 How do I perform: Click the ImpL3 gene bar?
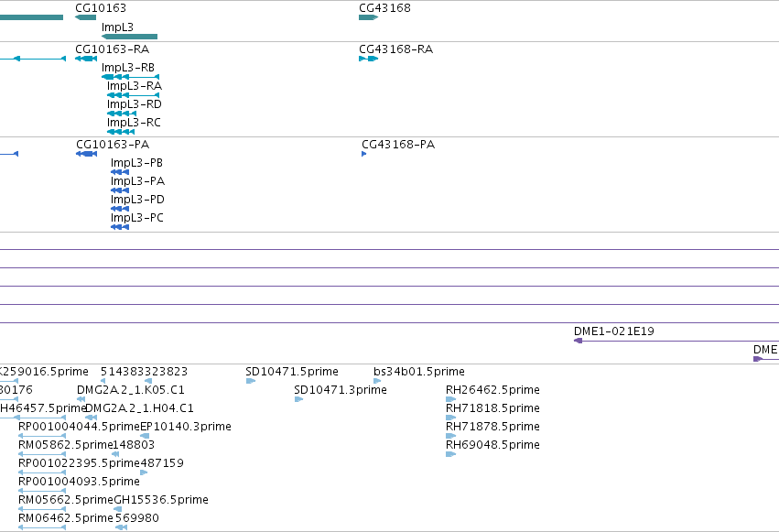click(129, 37)
